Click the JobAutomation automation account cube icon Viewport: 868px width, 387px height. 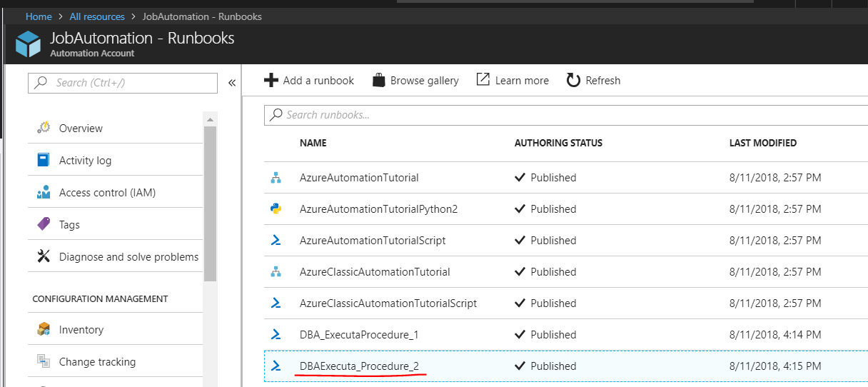pos(29,44)
